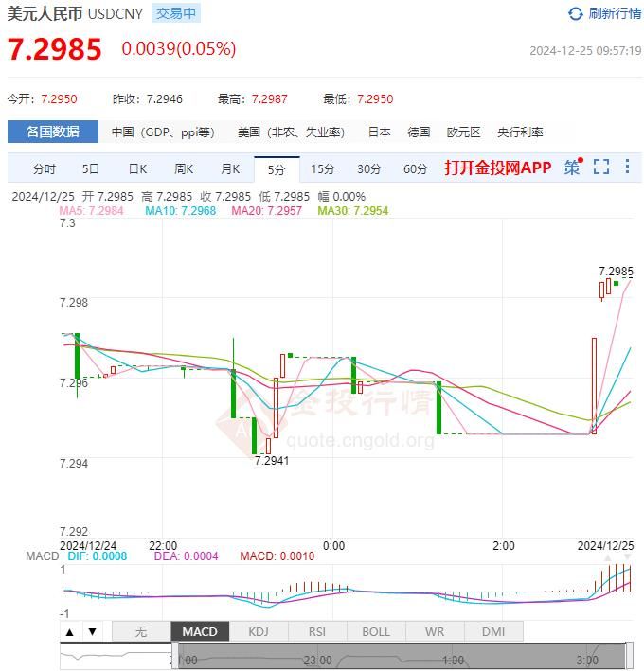Open the 策 strategy icon in chart toolbar
The image size is (644, 671).
coord(572,168)
